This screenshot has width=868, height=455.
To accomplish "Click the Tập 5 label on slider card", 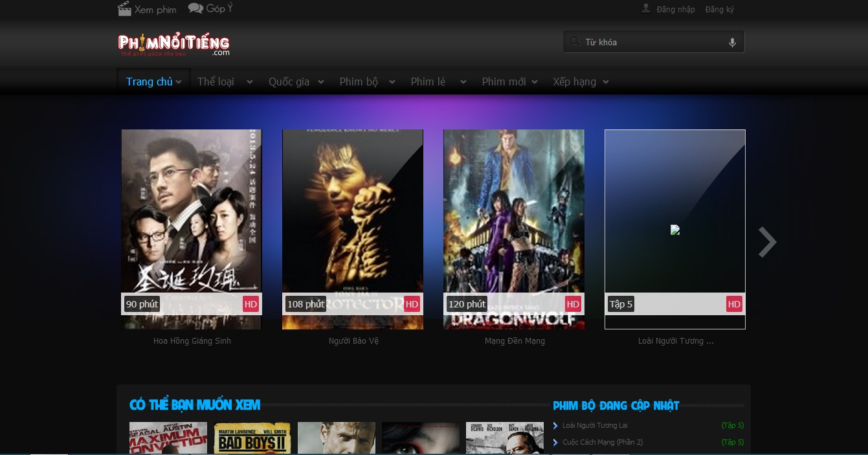I will click(621, 304).
